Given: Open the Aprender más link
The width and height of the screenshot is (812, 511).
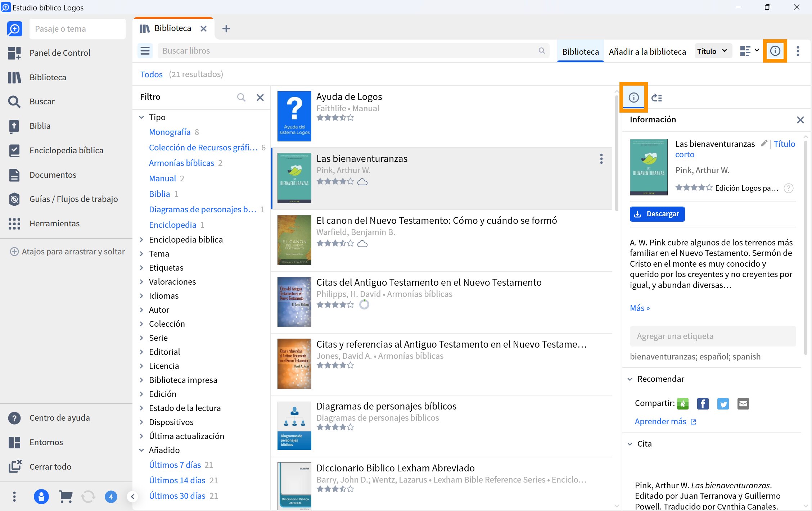Looking at the screenshot, I should pyautogui.click(x=665, y=421).
